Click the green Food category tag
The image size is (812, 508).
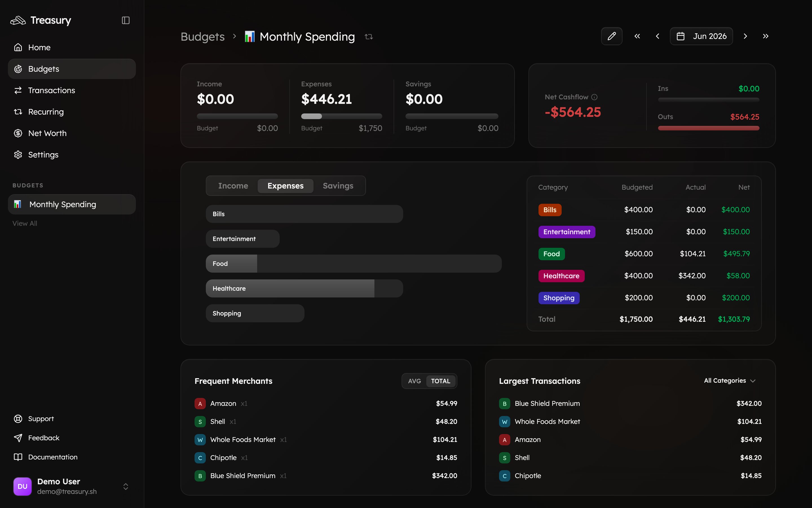(x=551, y=254)
